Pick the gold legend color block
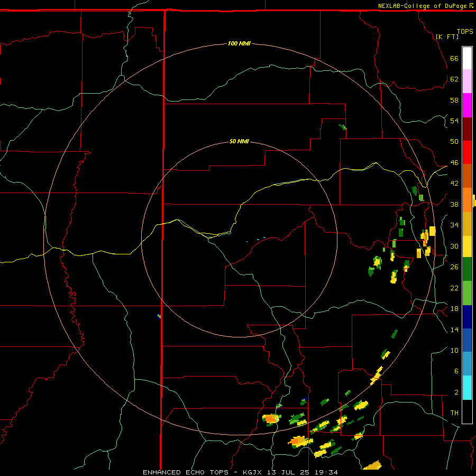Image resolution: width=476 pixels, height=476 pixels. click(467, 224)
